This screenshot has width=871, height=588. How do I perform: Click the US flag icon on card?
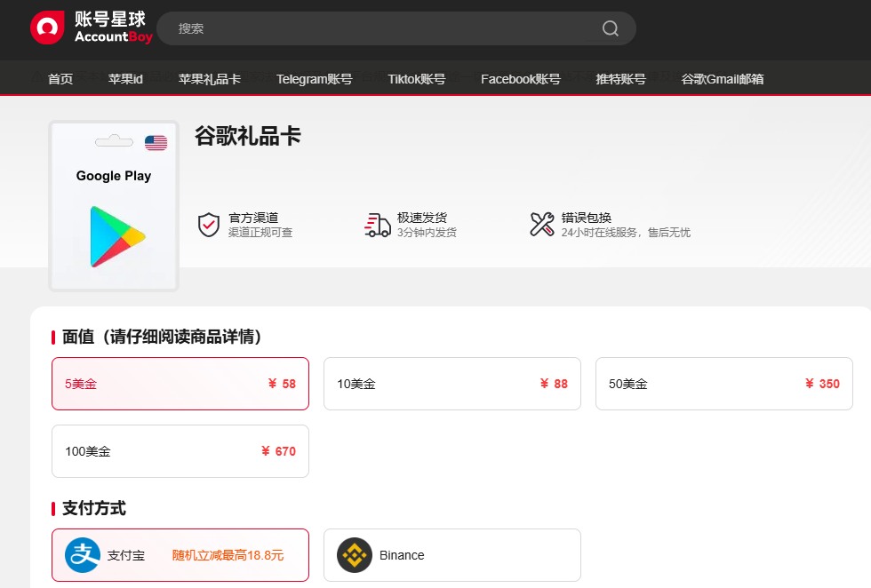click(156, 143)
